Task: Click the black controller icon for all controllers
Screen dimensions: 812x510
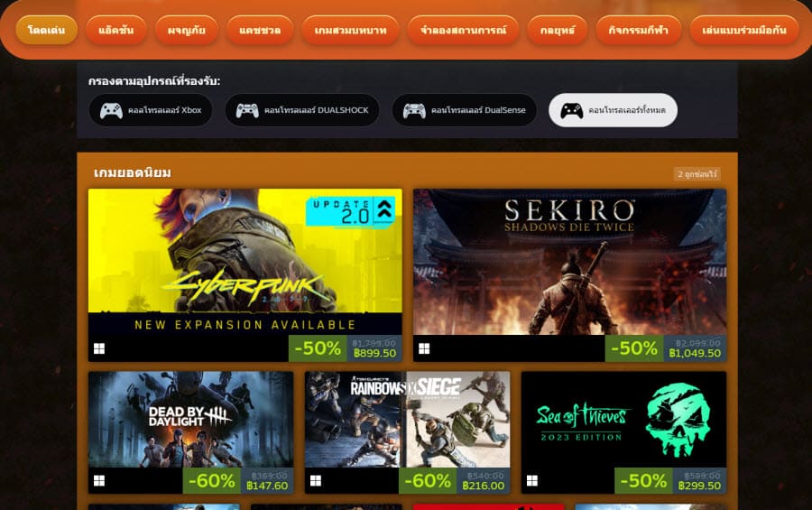Action: 572,110
